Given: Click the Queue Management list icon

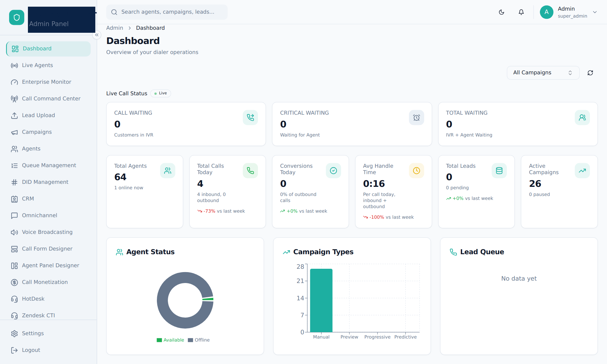Looking at the screenshot, I should [x=14, y=166].
